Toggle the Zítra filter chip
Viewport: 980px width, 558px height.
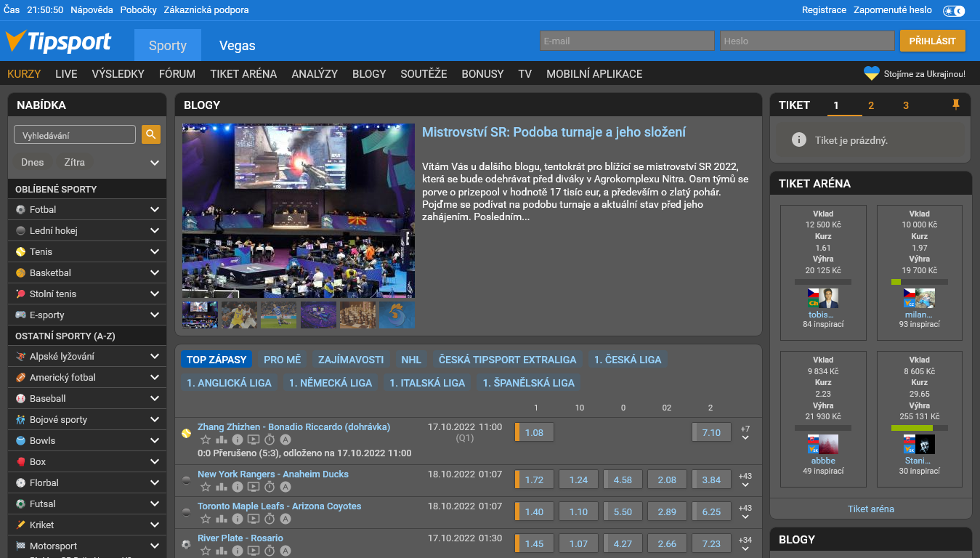[74, 163]
